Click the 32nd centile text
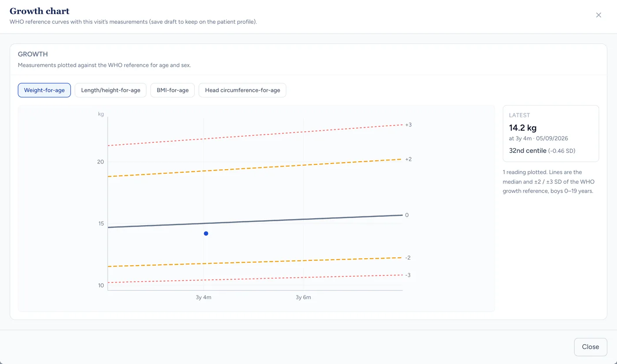This screenshot has height=364, width=617. (x=528, y=151)
